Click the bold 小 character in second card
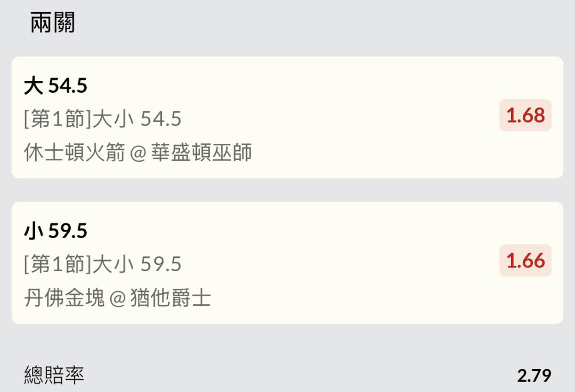Screen dimensions: 575x392 (x=33, y=231)
